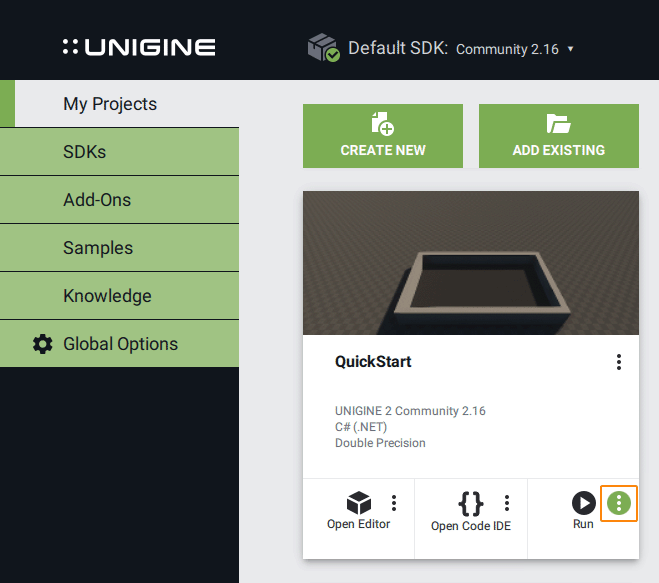659x583 pixels.
Task: Click the Open Code IDE braces icon
Action: [x=470, y=502]
